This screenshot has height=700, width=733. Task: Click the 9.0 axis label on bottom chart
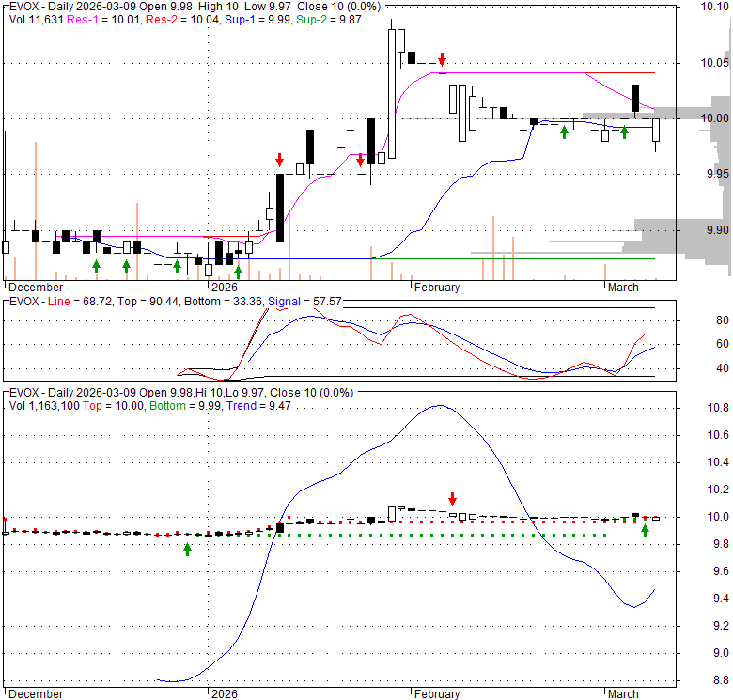721,653
